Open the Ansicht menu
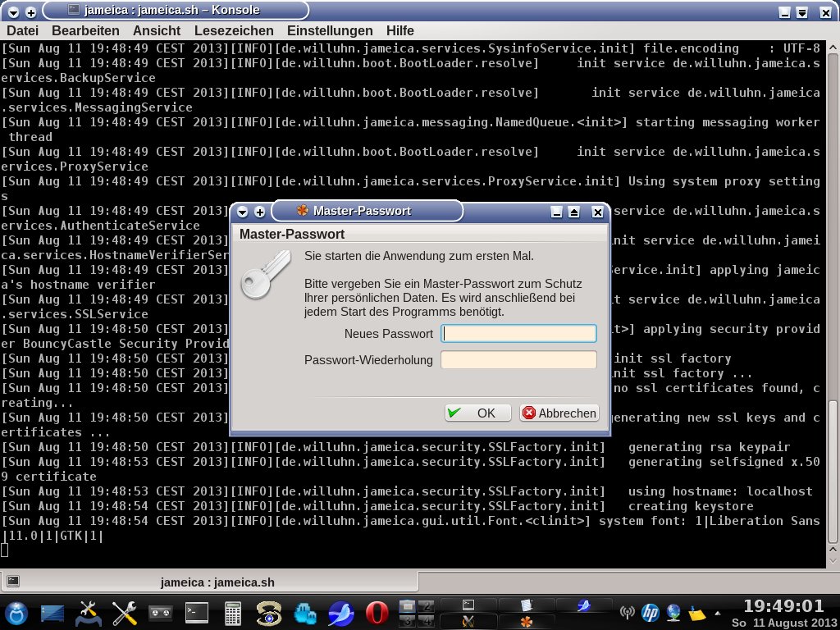Screen dimensions: 840x630 [x=157, y=30]
